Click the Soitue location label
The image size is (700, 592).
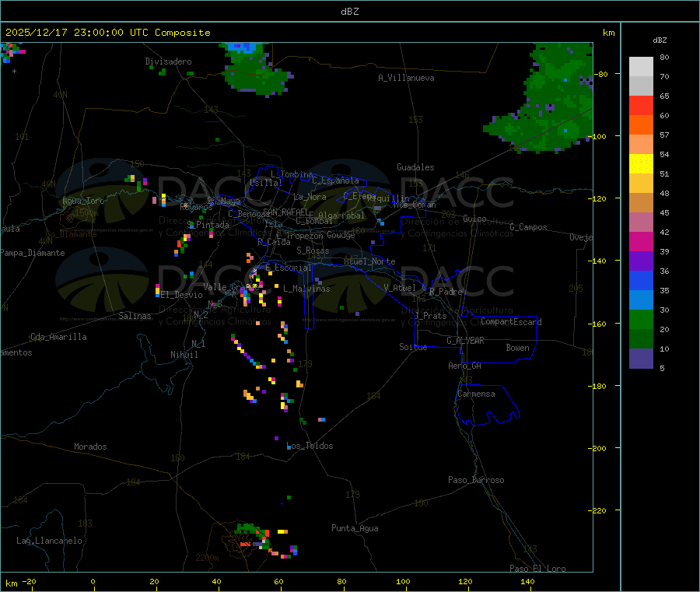tap(413, 347)
